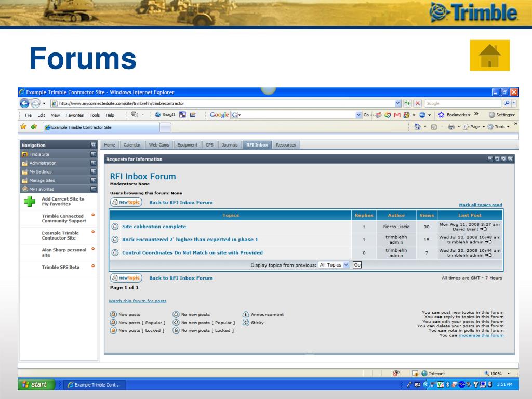532x399 pixels.
Task: Open Trimble Connected Community Support favorite
Action: coord(64,218)
